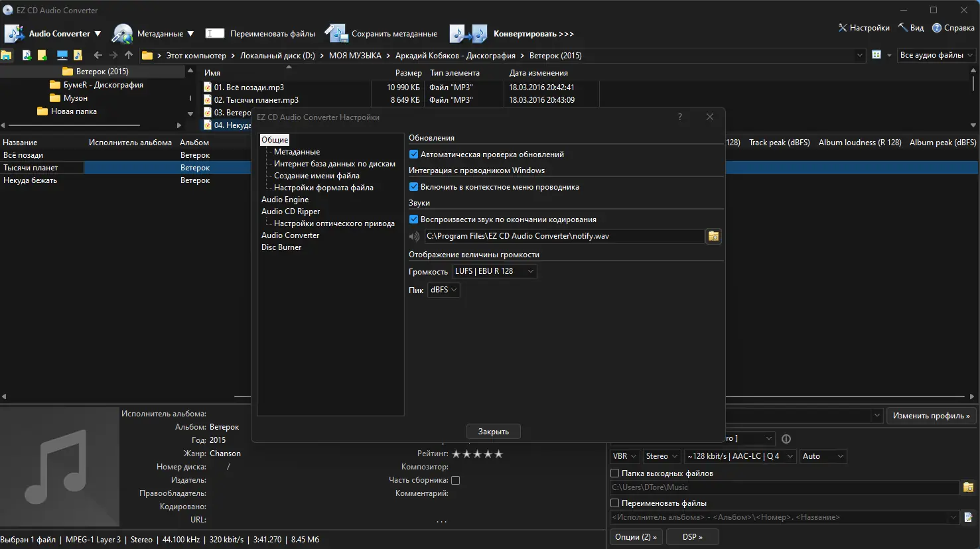Click the view layout icon near file filter
The image size is (980, 549).
click(x=876, y=55)
